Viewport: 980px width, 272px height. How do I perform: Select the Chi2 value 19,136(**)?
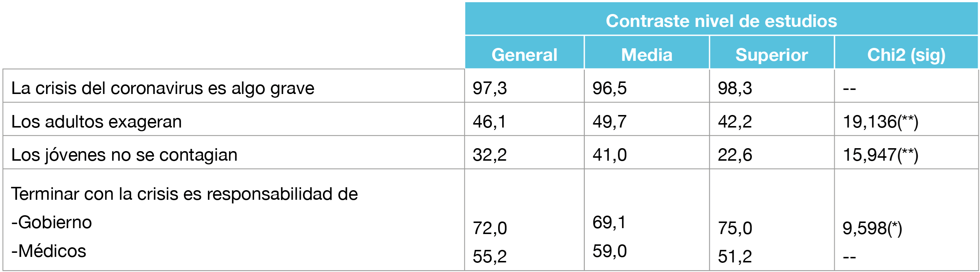coord(880,122)
